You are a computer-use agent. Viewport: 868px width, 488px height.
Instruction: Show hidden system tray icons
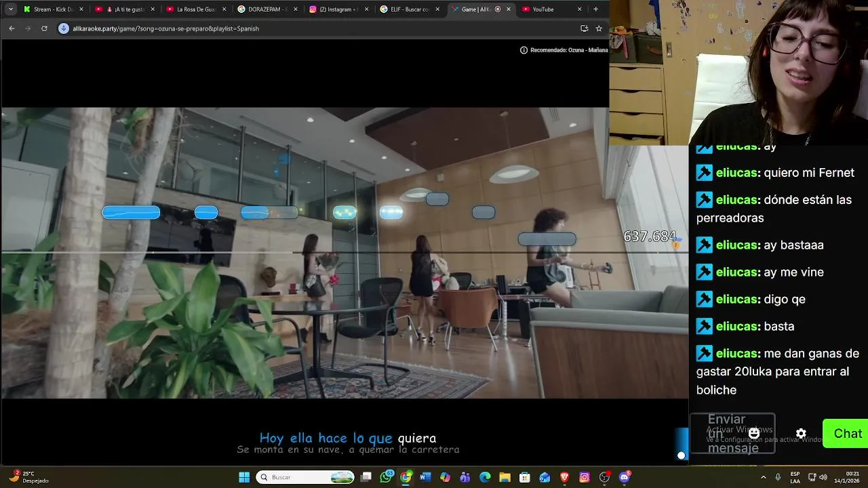coord(764,477)
